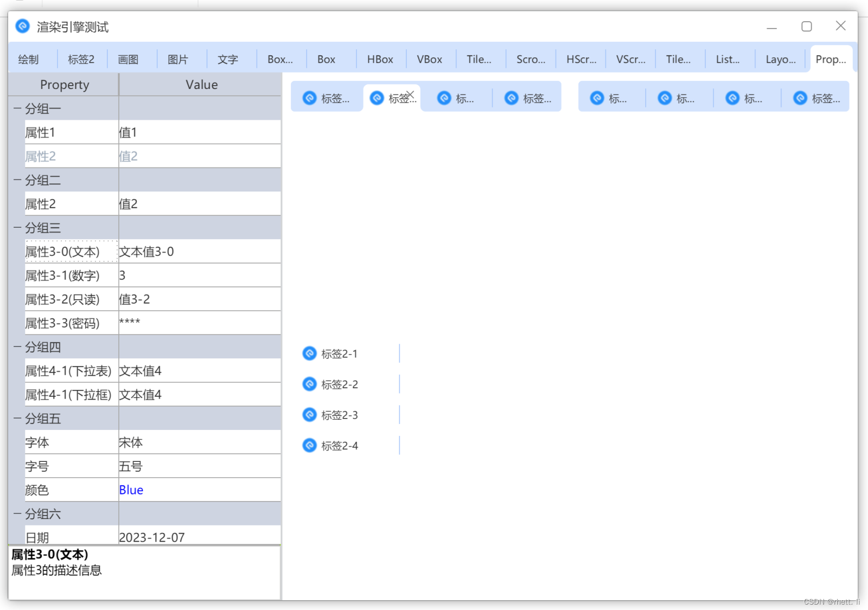This screenshot has height=610, width=868.
Task: Edit the numeric value of 属性3-1(数字)
Action: tap(200, 275)
